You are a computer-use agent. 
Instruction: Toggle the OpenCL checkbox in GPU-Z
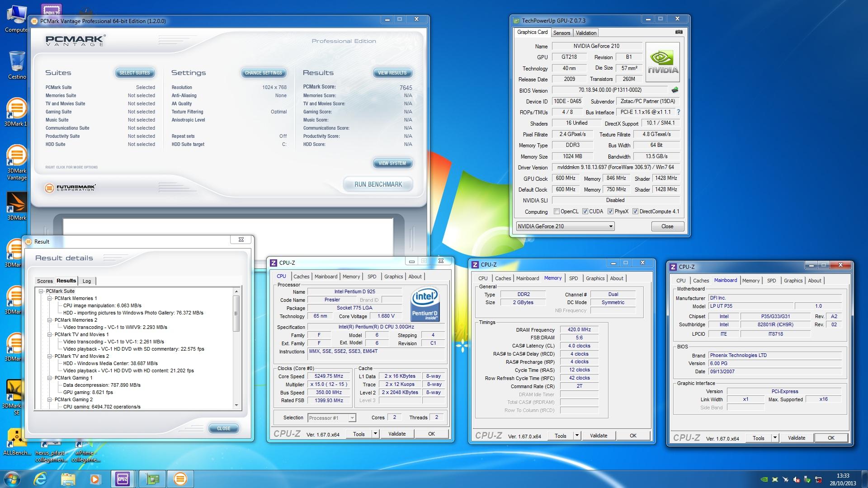click(557, 211)
